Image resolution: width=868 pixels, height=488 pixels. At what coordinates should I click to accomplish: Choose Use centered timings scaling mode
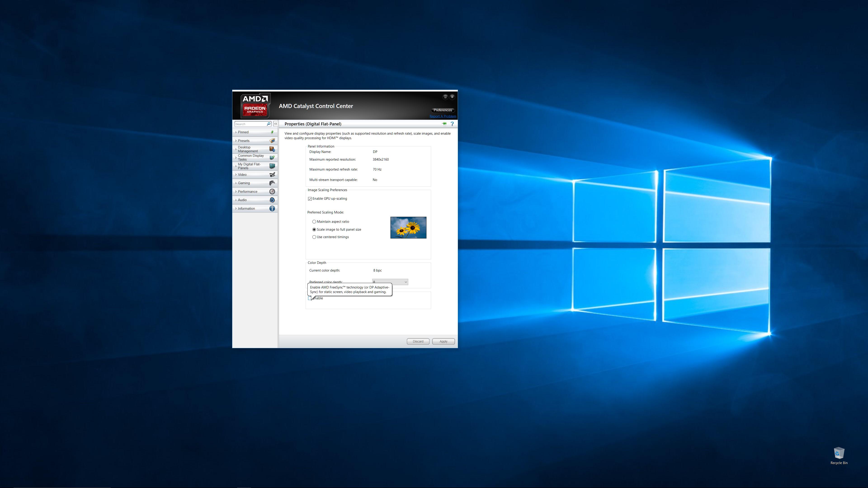click(314, 237)
